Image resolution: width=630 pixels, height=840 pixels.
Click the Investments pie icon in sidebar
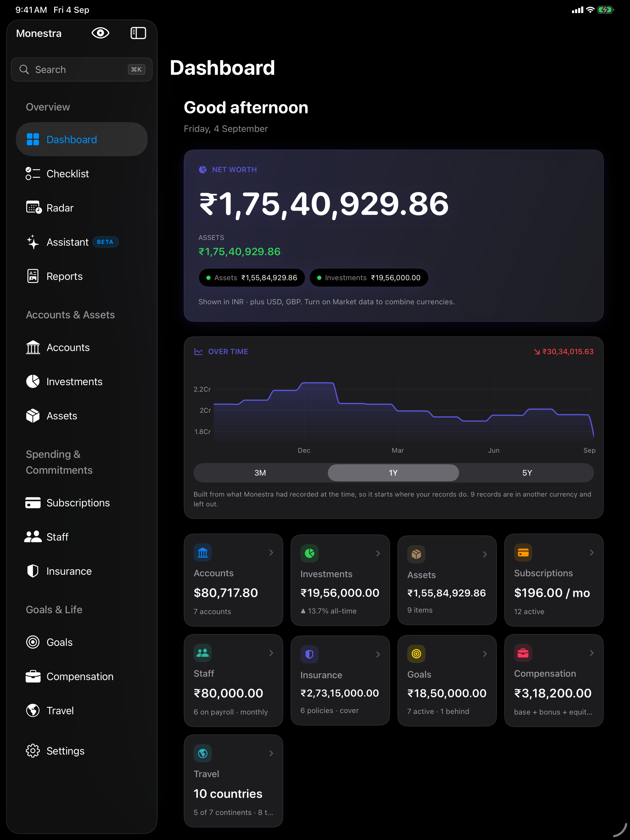point(33,381)
